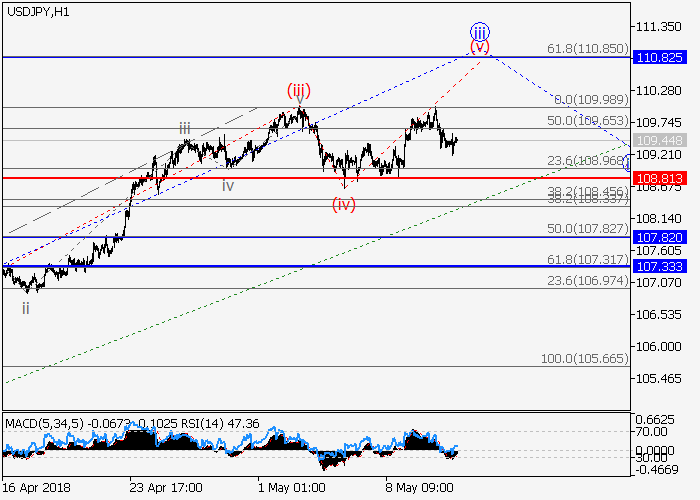Select the brown iii wave label

tap(185, 128)
